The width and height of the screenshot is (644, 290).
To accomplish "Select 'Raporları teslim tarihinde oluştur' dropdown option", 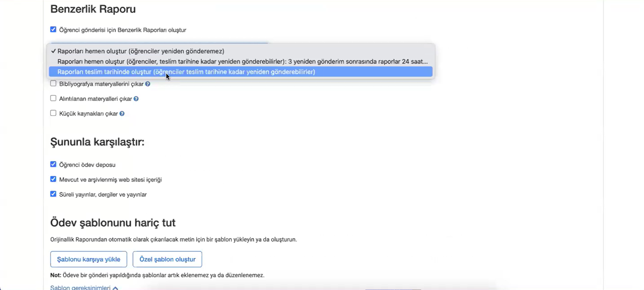I will pyautogui.click(x=186, y=72).
